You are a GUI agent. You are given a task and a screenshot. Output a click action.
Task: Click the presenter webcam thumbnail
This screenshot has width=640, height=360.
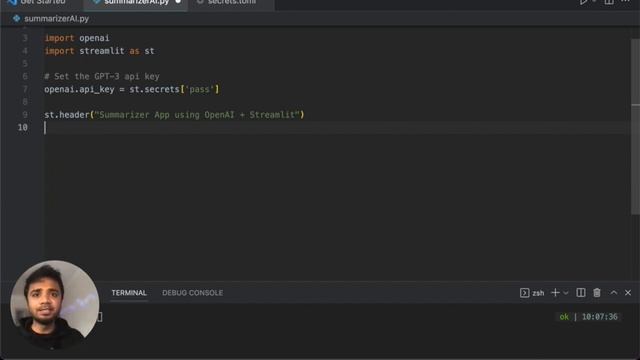tap(54, 304)
